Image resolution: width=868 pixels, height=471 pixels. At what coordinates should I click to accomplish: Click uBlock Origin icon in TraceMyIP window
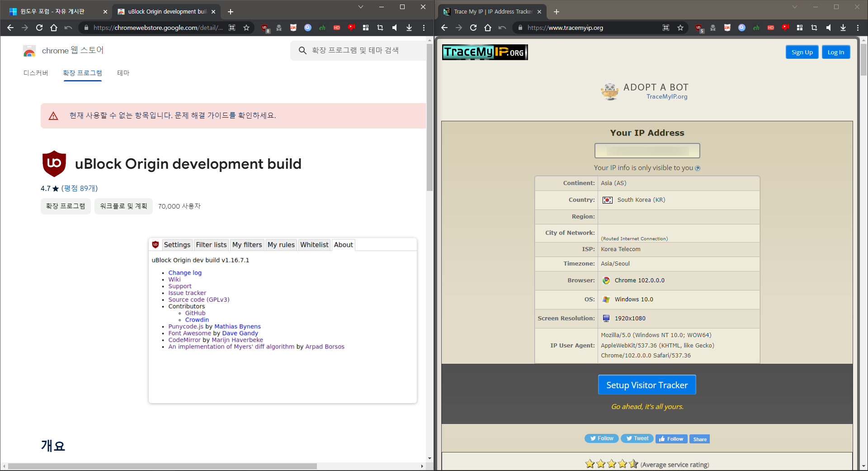699,28
